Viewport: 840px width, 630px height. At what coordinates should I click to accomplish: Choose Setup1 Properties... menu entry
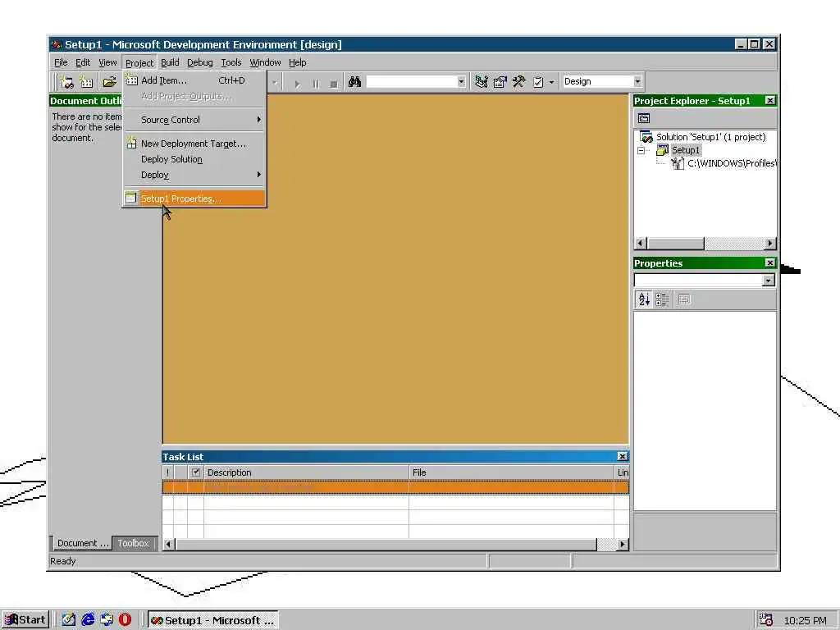(194, 199)
